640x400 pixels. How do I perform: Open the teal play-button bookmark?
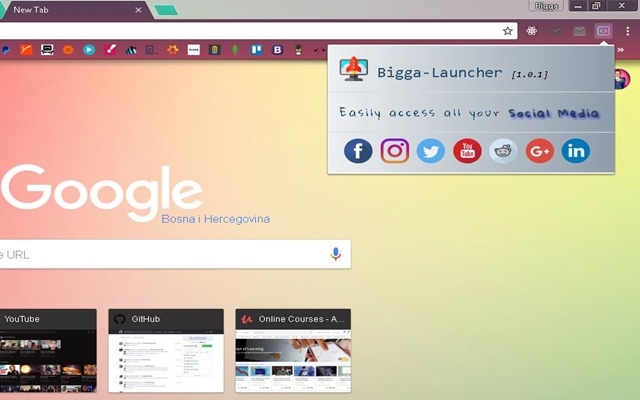89,50
